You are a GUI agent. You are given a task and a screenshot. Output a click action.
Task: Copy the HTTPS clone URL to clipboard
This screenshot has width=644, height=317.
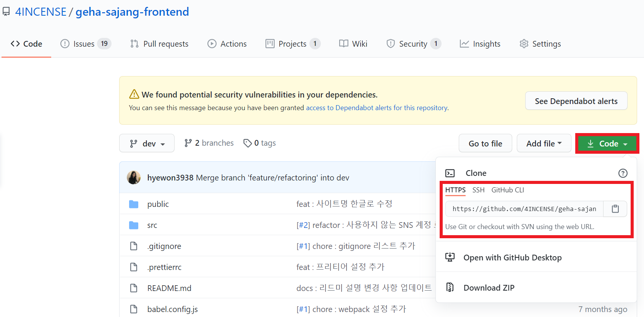[x=615, y=209]
